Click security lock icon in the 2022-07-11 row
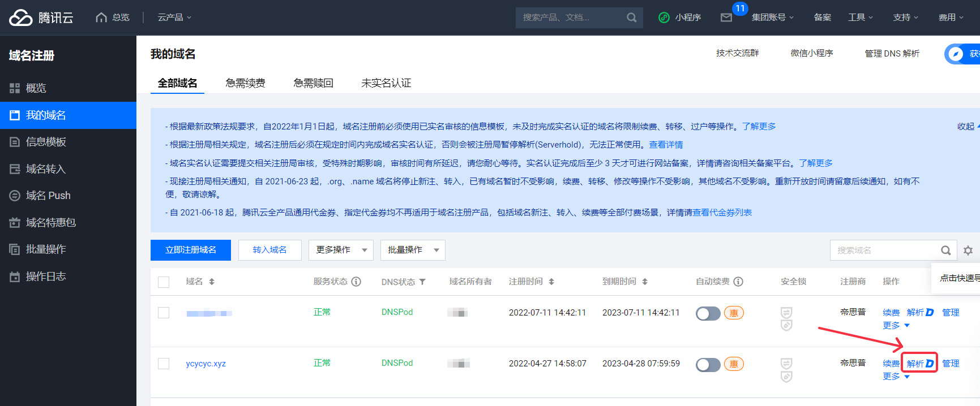Image resolution: width=980 pixels, height=406 pixels. click(x=786, y=319)
